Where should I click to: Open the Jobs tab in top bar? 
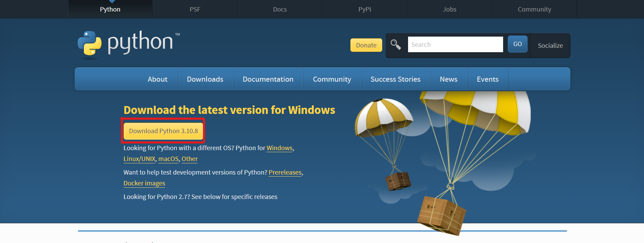pyautogui.click(x=450, y=9)
